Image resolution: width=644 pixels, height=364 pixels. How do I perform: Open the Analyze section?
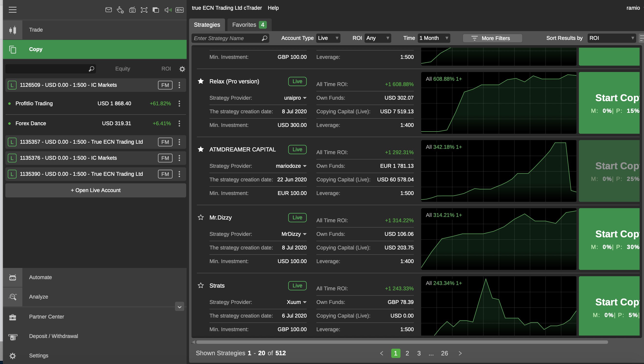point(38,297)
